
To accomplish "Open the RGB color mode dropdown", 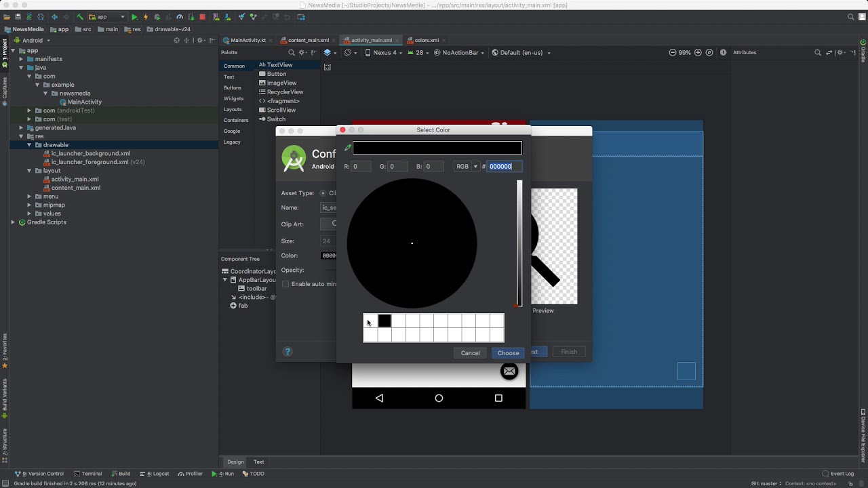I will pos(467,166).
